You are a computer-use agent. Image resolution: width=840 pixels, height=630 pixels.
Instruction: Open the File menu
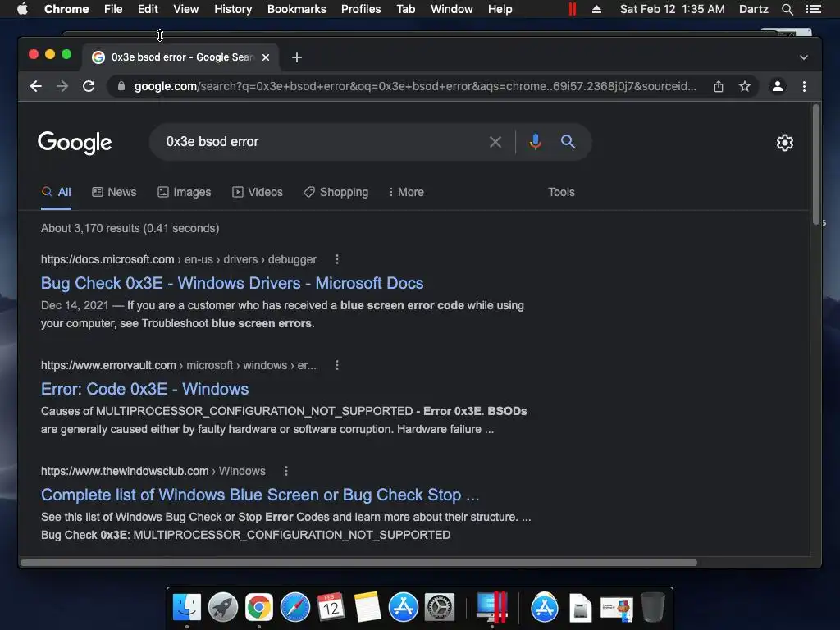pos(113,9)
